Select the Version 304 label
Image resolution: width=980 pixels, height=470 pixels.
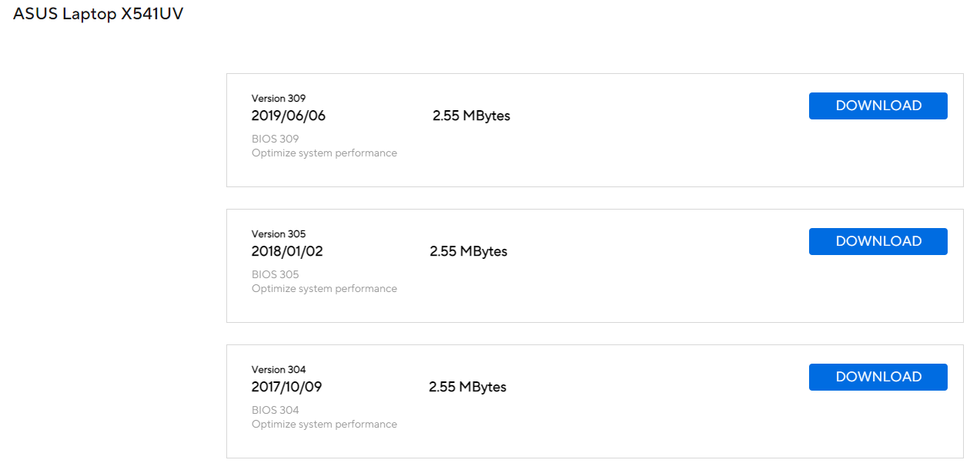pos(279,370)
